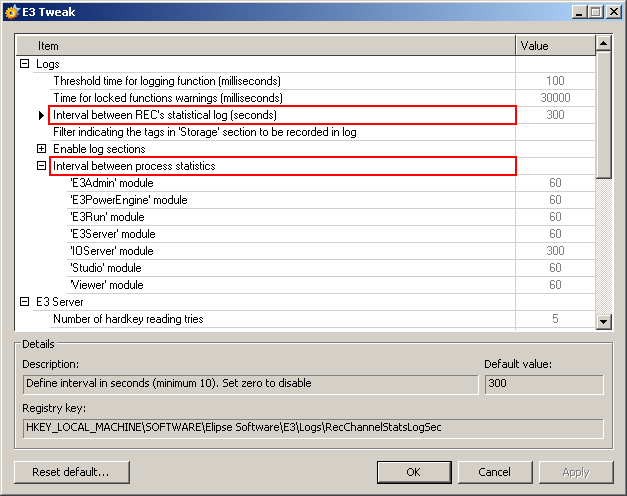627x496 pixels.
Task: Select Threshold time for logging function row
Action: (167, 81)
